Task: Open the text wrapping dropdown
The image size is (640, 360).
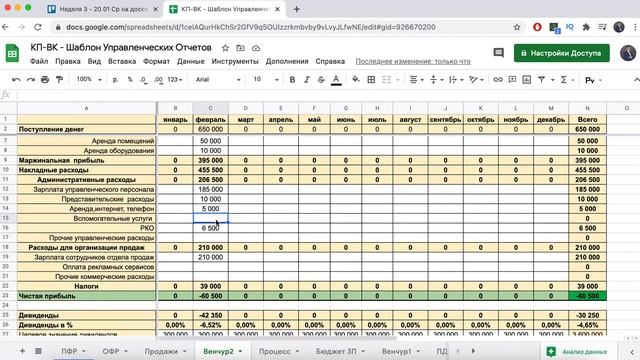Action: 456,80
